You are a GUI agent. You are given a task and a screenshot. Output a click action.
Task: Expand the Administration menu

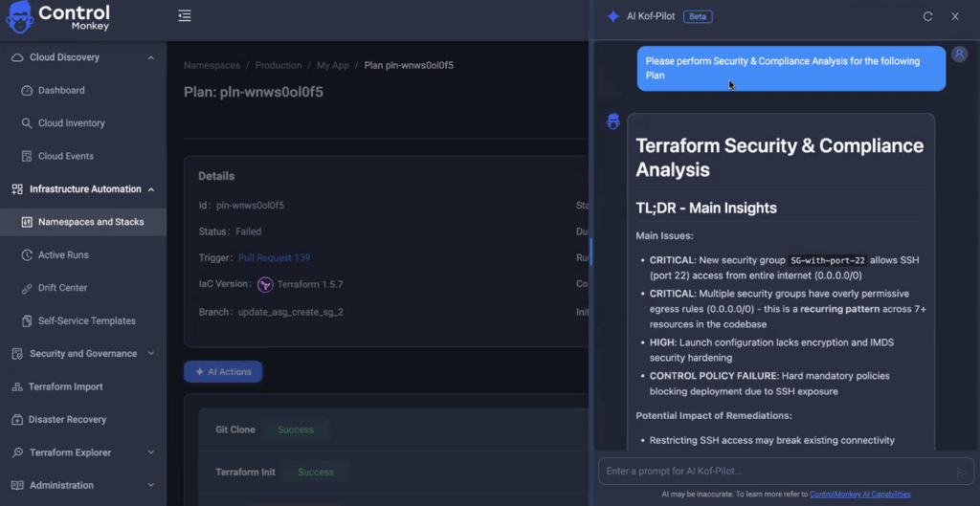click(x=150, y=485)
